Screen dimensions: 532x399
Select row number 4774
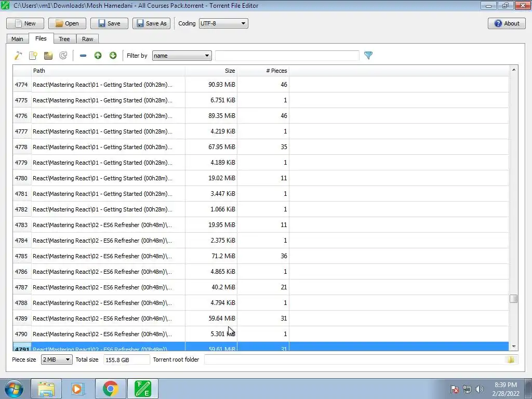click(22, 85)
